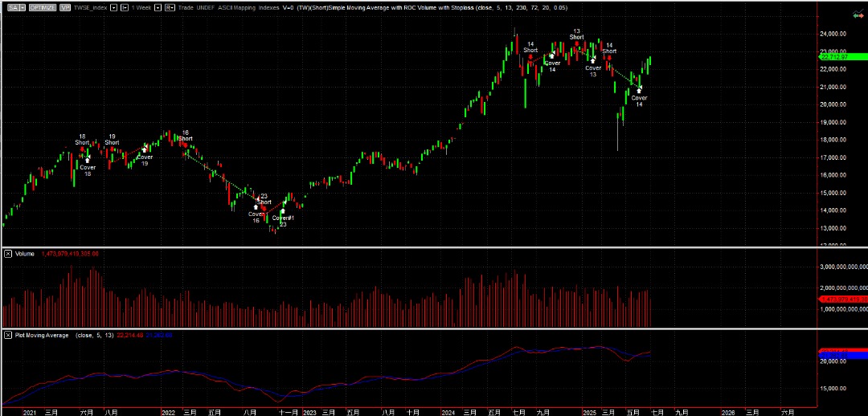Click the green-red scroll arrows icon
This screenshot has width=868, height=416.
858,15
